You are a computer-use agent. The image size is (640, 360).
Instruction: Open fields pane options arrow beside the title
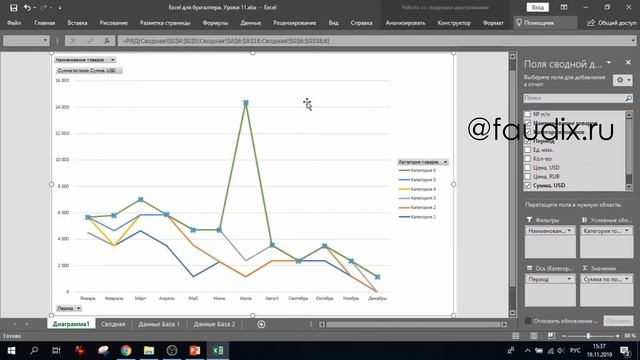tap(609, 63)
